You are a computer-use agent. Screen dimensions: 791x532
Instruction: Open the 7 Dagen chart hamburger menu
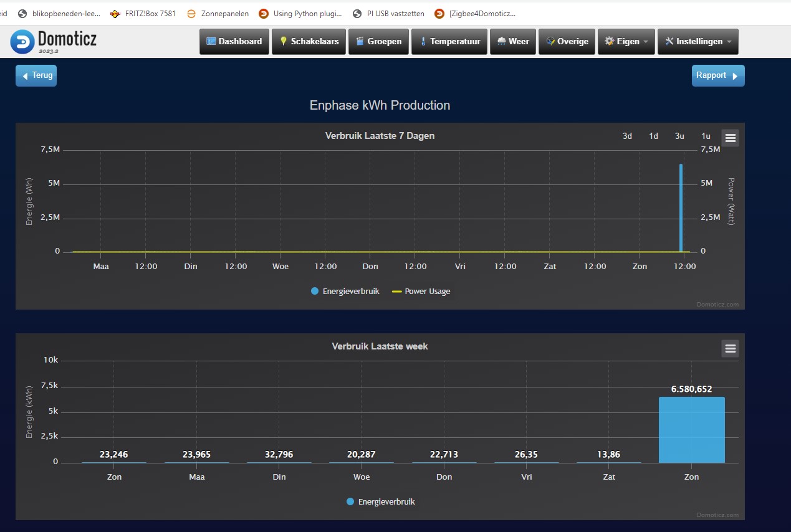click(x=730, y=138)
